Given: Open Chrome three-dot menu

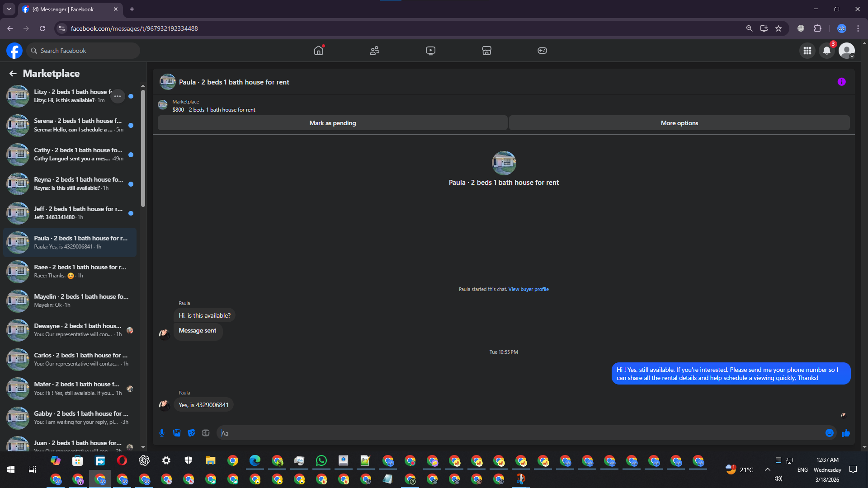Looking at the screenshot, I should 858,28.
